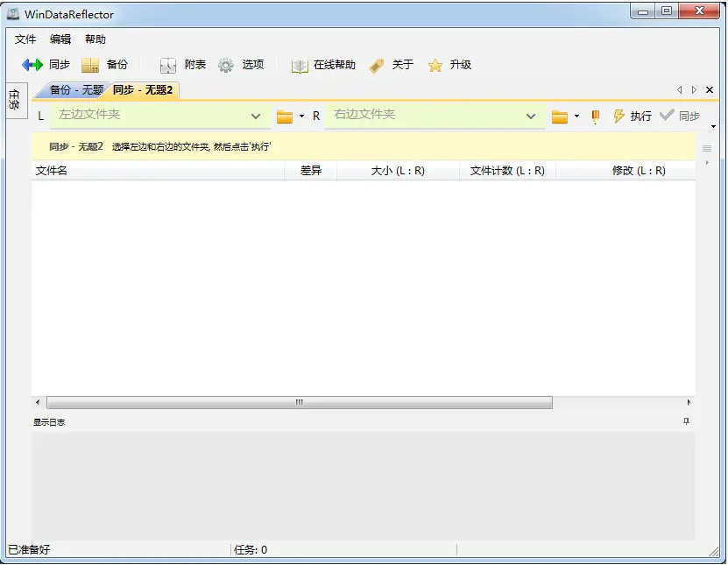Click the 执行 button label
The image size is (728, 565).
tap(640, 116)
